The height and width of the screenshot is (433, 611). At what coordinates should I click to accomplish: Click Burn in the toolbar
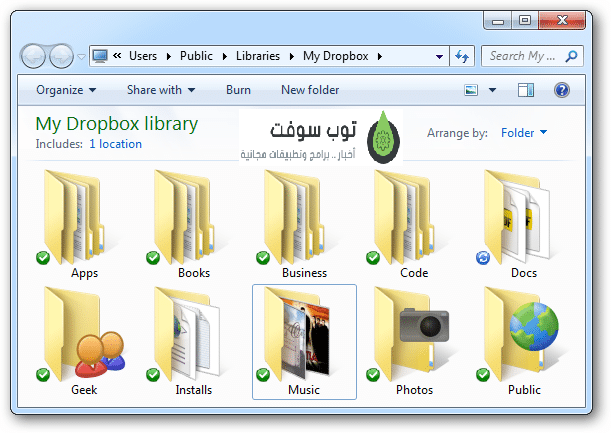238,90
